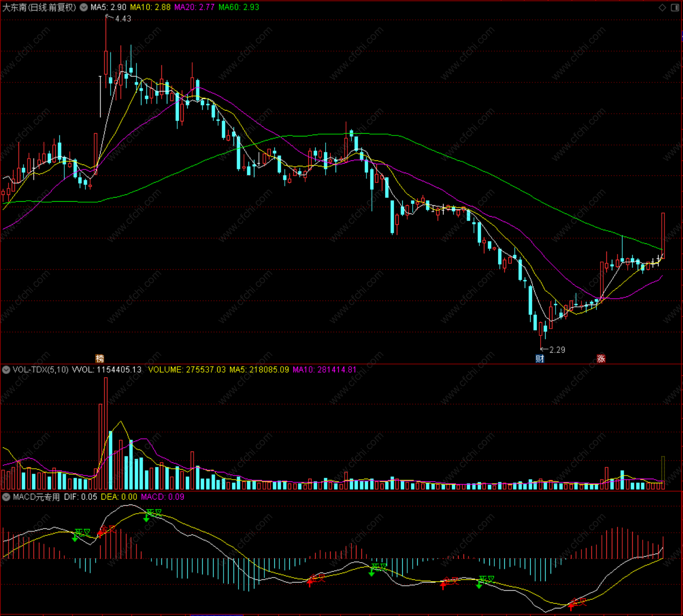Image resolution: width=683 pixels, height=616 pixels.
Task: Expand the MACD元专用 indicator dropdown arrow
Action: tap(6, 497)
